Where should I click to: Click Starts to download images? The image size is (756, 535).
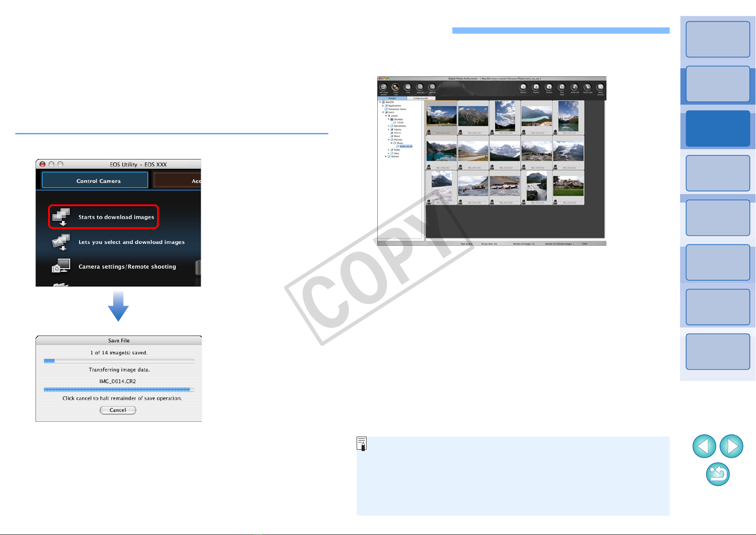pos(104,217)
